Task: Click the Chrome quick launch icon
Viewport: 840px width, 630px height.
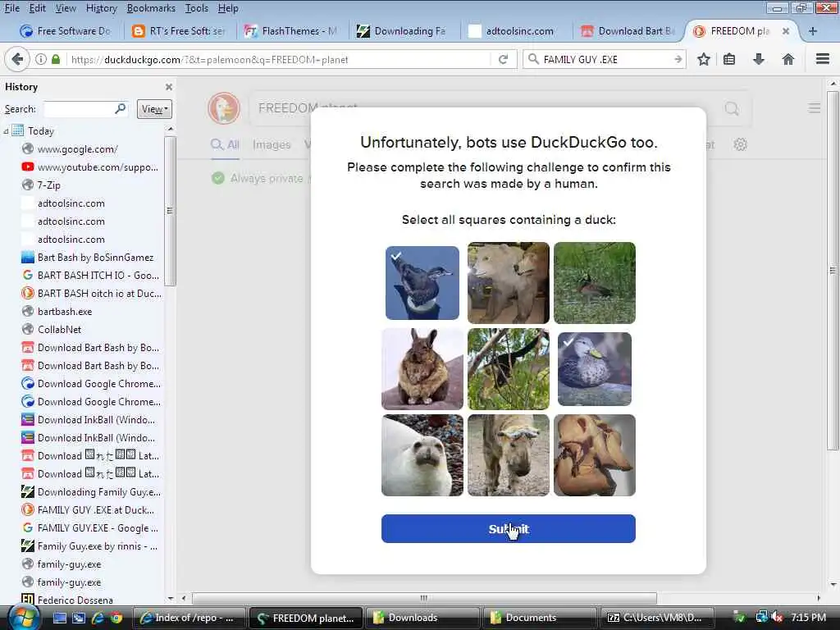Action: click(116, 618)
